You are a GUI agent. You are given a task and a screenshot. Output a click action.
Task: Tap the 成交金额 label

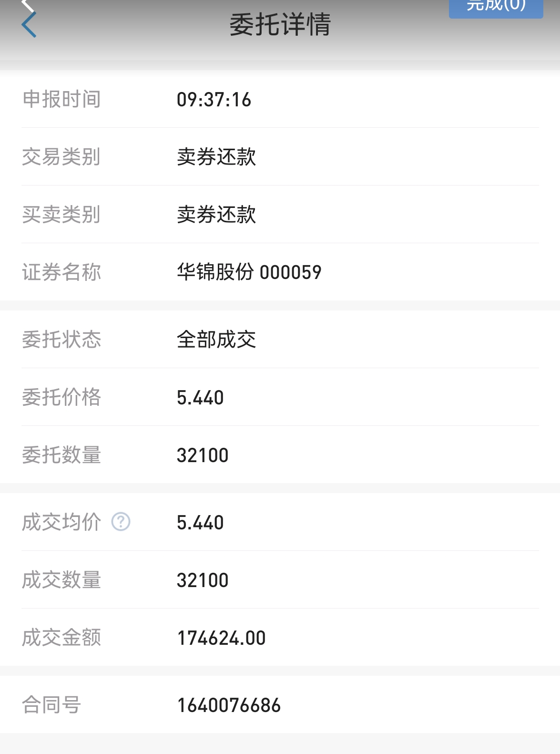[x=61, y=638]
